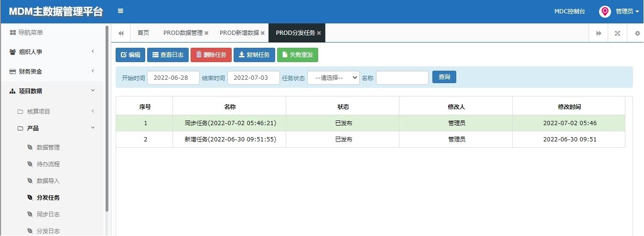Click the administrator avatar icon
This screenshot has width=644, height=236.
point(605,11)
